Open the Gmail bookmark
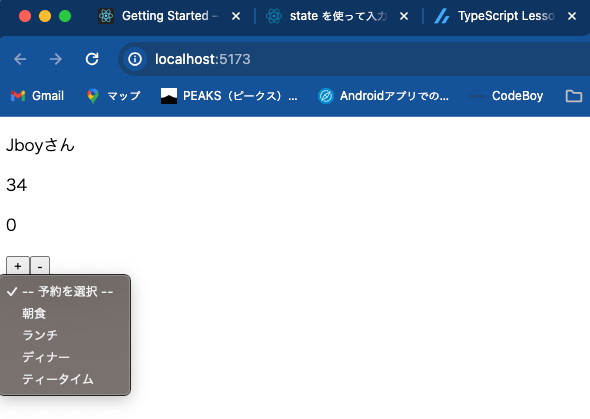The width and height of the screenshot is (590, 419). coord(37,96)
